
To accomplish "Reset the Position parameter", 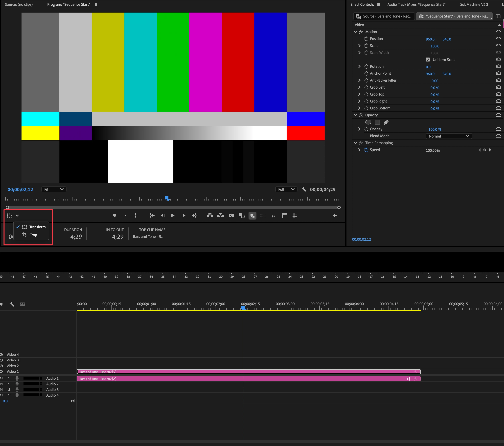I will (498, 39).
